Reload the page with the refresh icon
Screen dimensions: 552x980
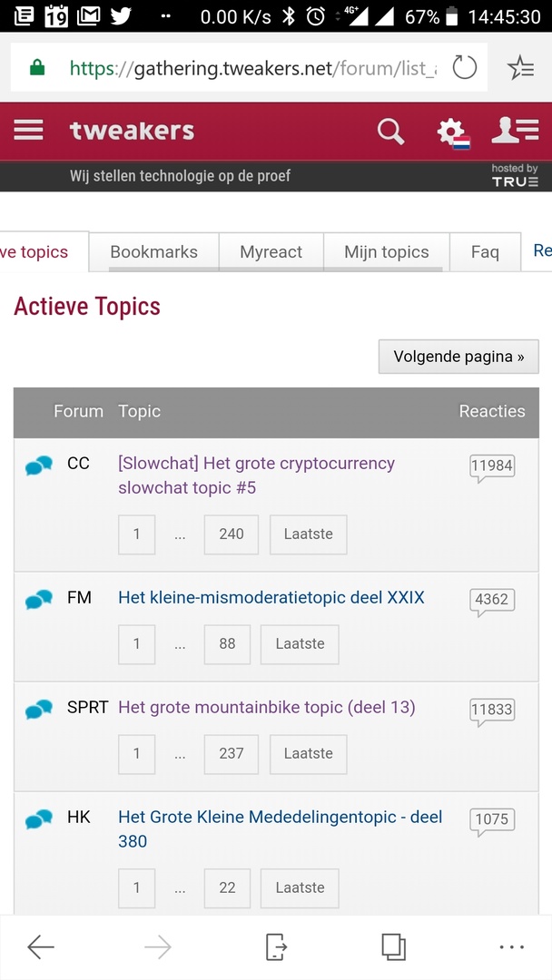coord(464,67)
